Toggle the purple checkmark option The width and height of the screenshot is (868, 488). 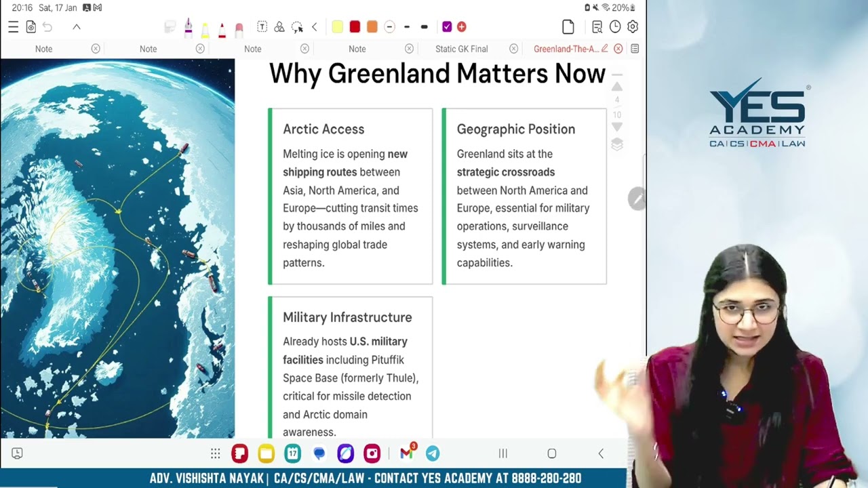pos(447,27)
